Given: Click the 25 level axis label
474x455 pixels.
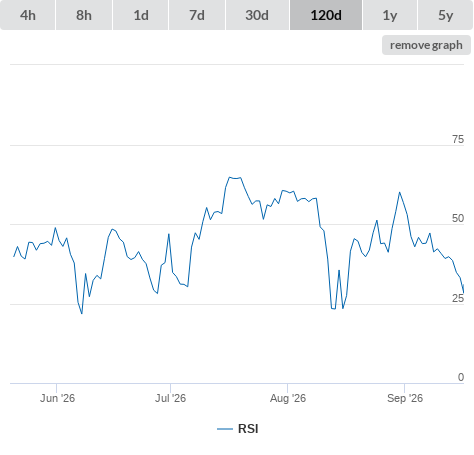Looking at the screenshot, I should click(458, 298).
